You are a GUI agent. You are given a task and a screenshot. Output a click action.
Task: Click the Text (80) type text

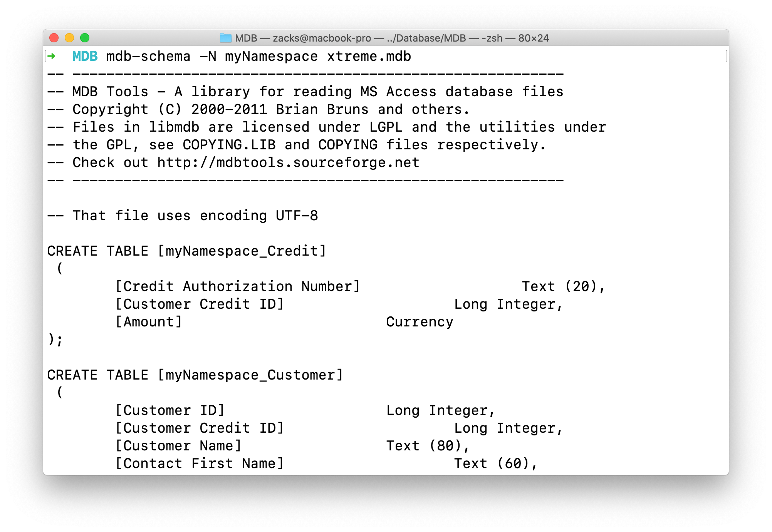pyautogui.click(x=427, y=446)
